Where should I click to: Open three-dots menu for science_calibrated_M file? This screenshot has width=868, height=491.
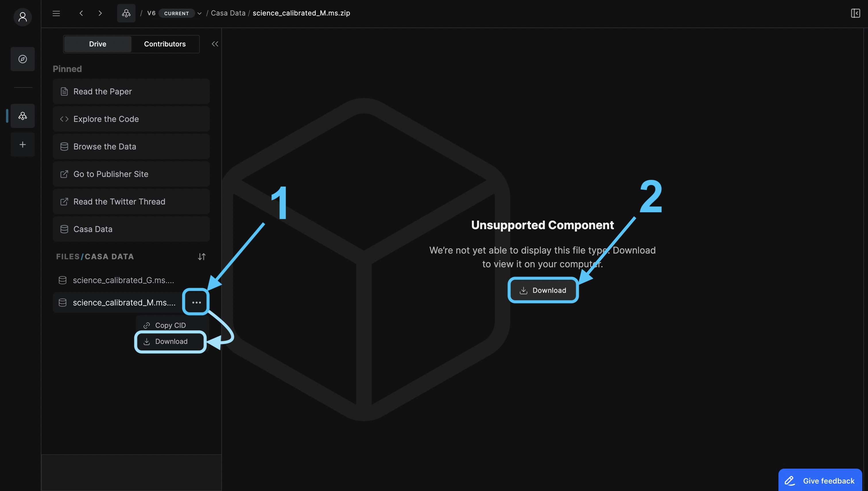click(196, 303)
